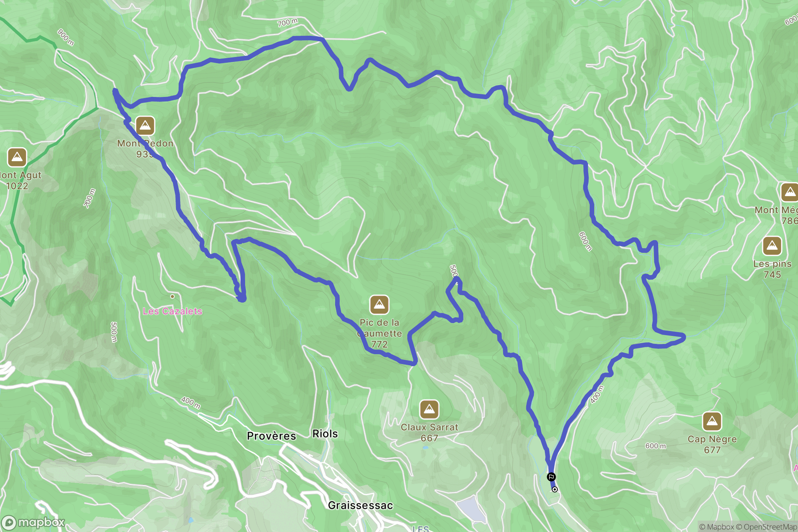Select the Mont Agut mountain marker
The width and height of the screenshot is (798, 532).
tap(17, 157)
